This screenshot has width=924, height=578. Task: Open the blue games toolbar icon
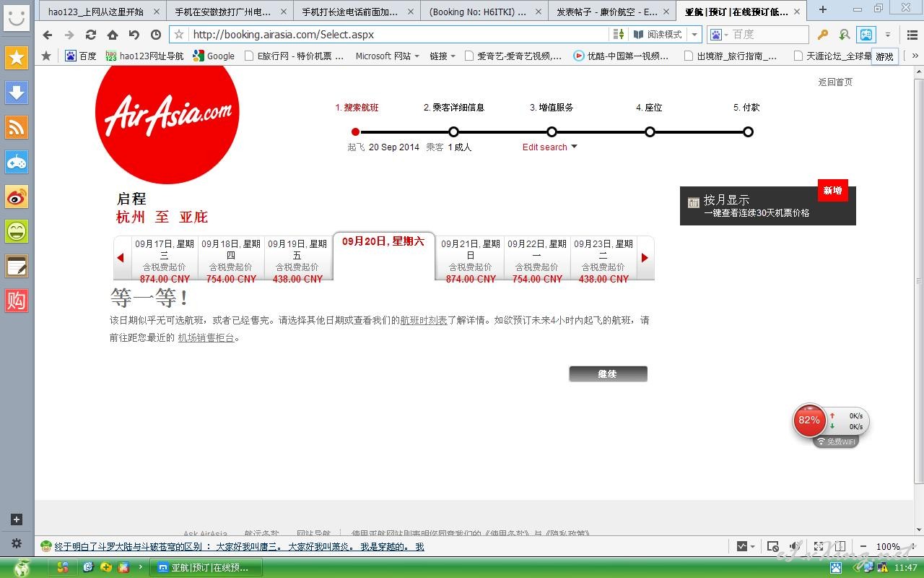[866, 35]
